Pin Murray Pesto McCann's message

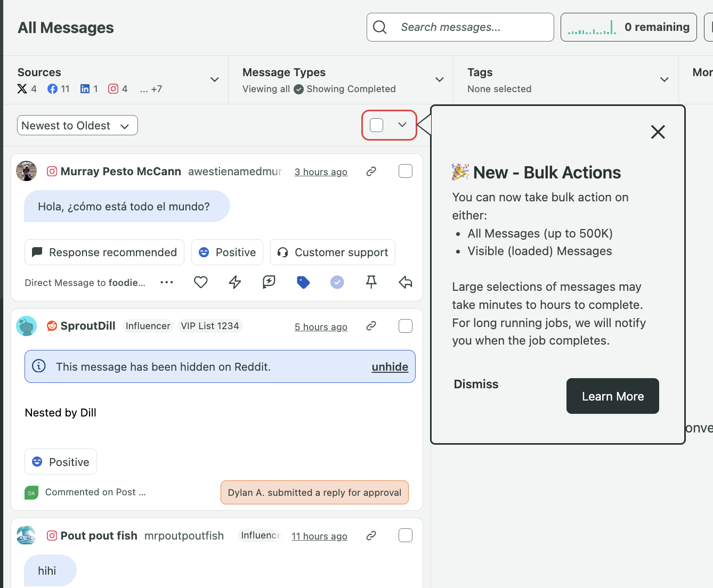371,282
